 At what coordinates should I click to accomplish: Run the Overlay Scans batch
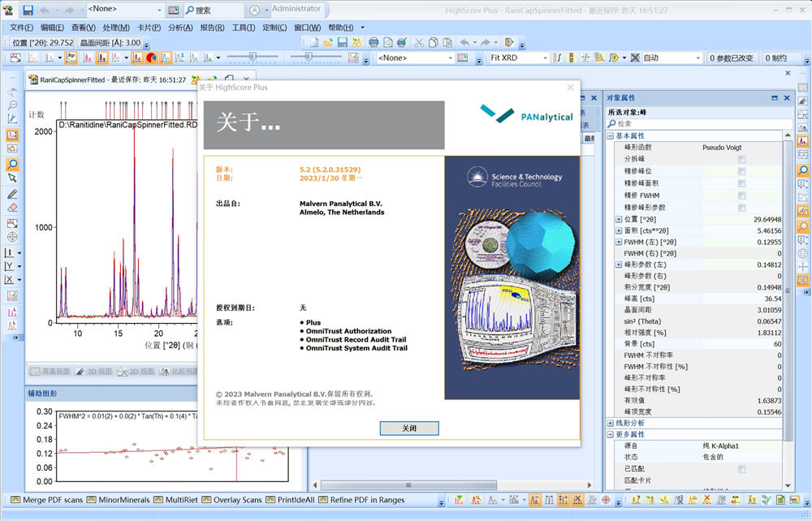(232, 500)
